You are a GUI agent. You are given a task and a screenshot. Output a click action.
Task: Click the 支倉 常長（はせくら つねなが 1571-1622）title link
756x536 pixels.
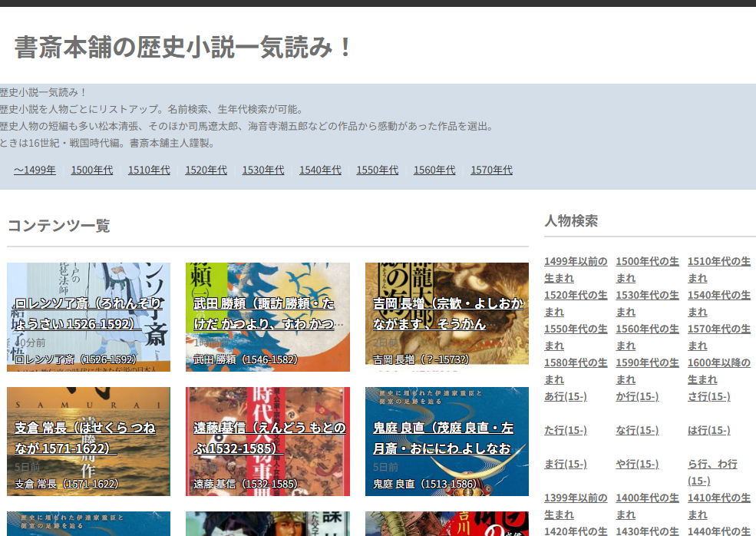(85, 438)
